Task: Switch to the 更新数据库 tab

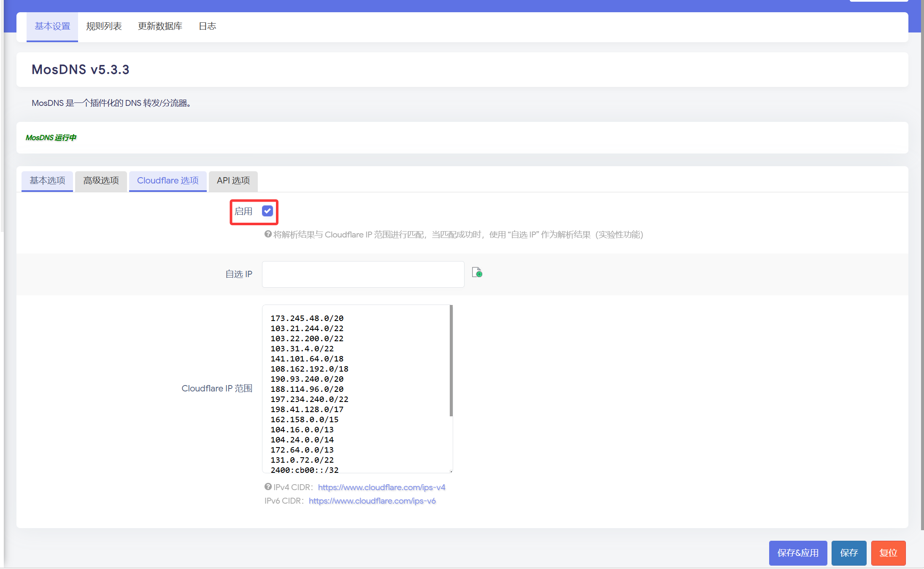Action: pos(160,26)
